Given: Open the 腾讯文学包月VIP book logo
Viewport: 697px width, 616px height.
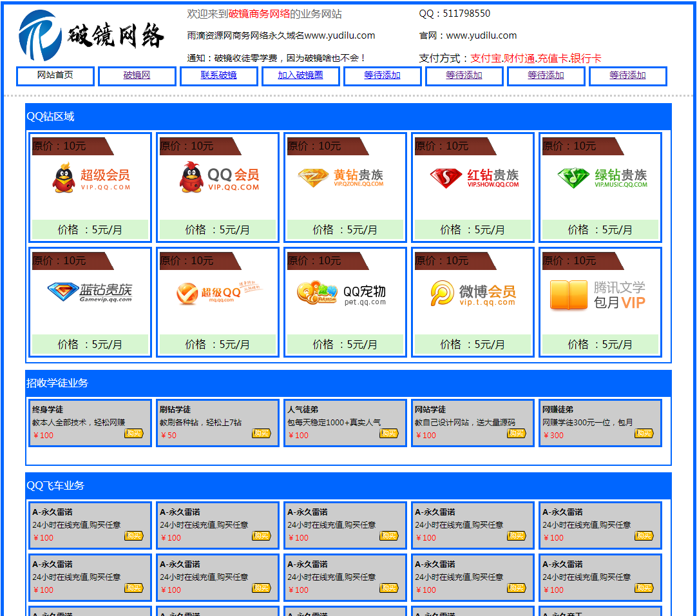Looking at the screenshot, I should [x=597, y=295].
